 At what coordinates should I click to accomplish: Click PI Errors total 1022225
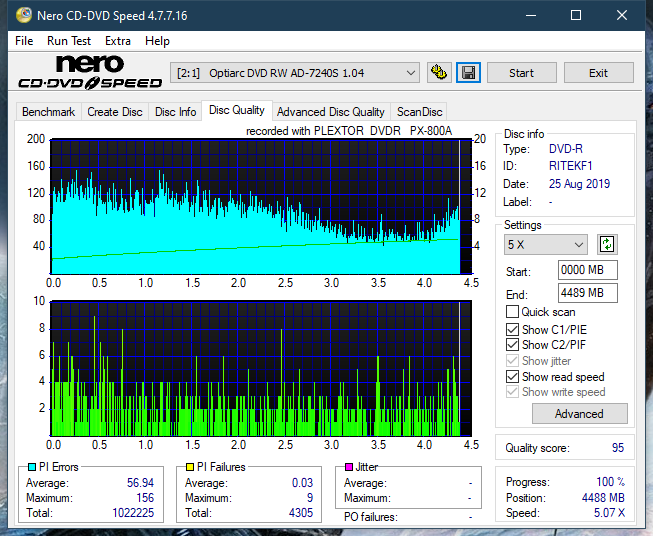click(133, 513)
